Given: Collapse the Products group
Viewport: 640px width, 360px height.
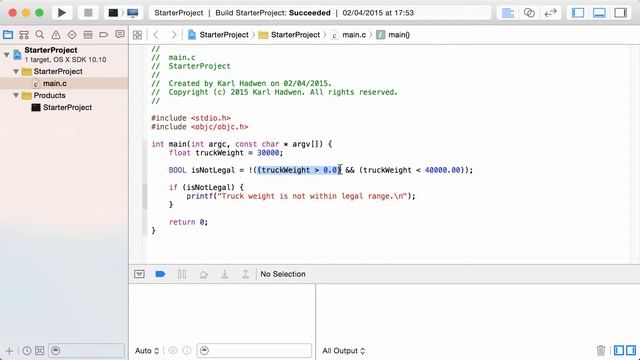Looking at the screenshot, I should click(16, 96).
